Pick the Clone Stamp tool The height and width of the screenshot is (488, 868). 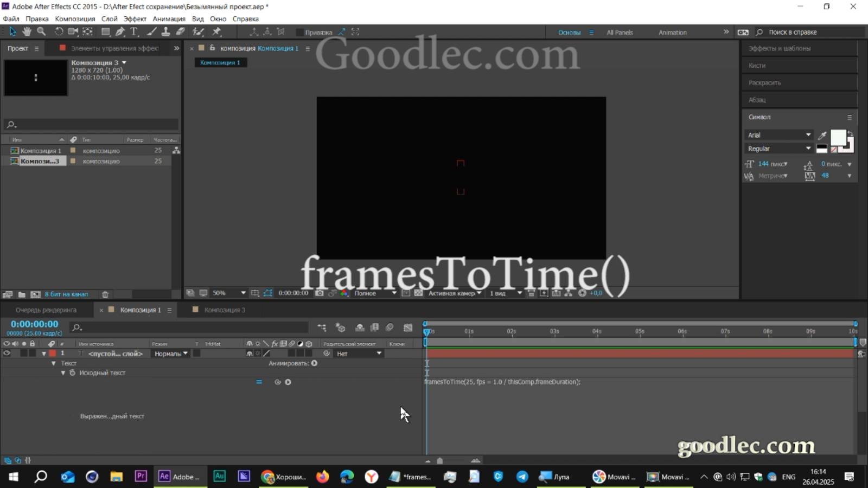click(166, 31)
